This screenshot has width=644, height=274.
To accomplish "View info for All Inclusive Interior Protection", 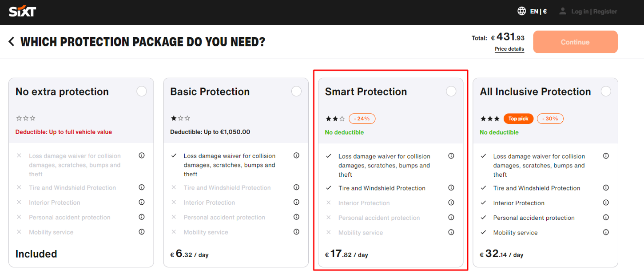I will pos(606,203).
